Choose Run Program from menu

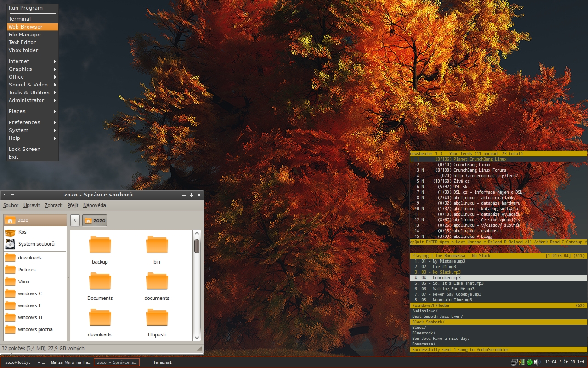tap(32, 8)
